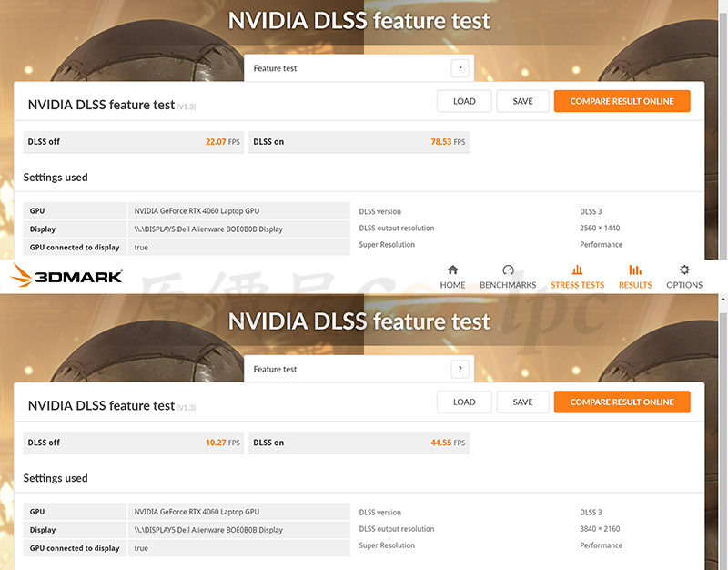Click LOAD in the 3840 × 2160 result
Viewport: 728px width, 570px height.
tap(464, 402)
